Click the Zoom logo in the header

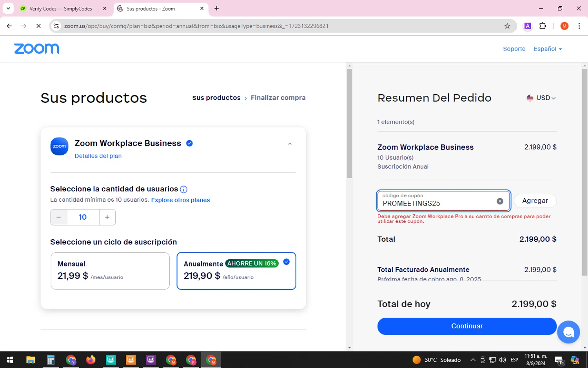(x=36, y=49)
